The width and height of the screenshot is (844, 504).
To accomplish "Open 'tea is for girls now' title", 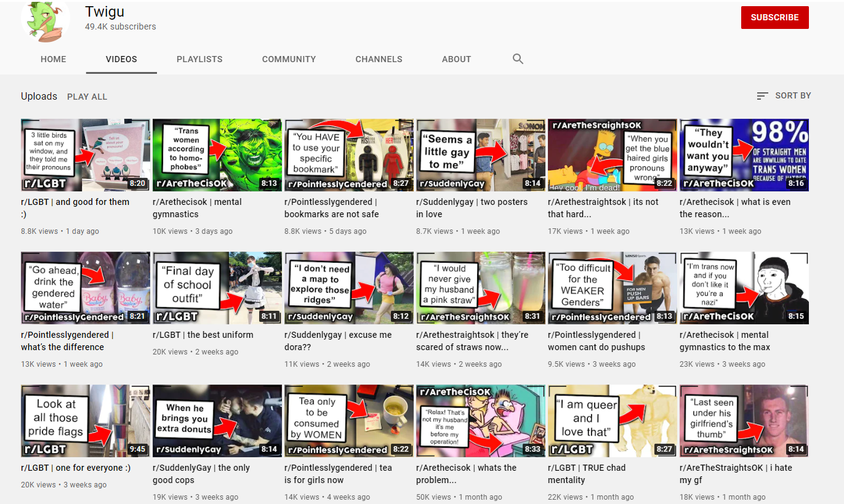I will coord(338,474).
